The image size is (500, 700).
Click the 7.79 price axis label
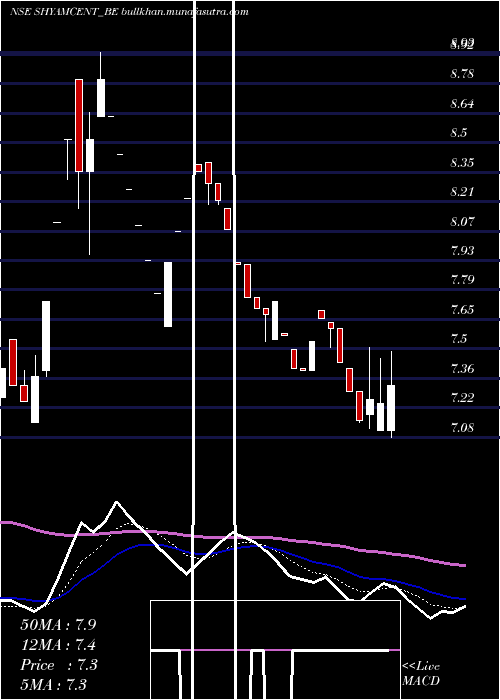point(462,280)
